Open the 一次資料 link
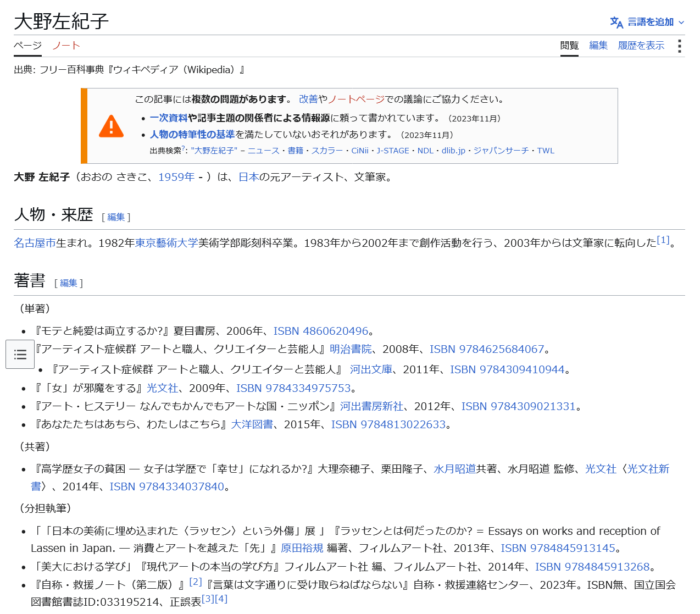 tap(169, 118)
